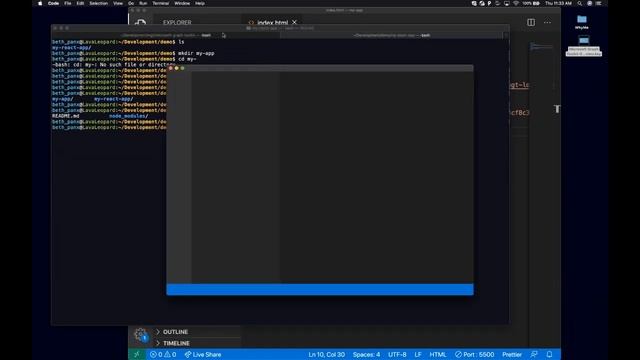Open the Go menu
The width and height of the screenshot is (640, 360).
pyautogui.click(x=131, y=3)
